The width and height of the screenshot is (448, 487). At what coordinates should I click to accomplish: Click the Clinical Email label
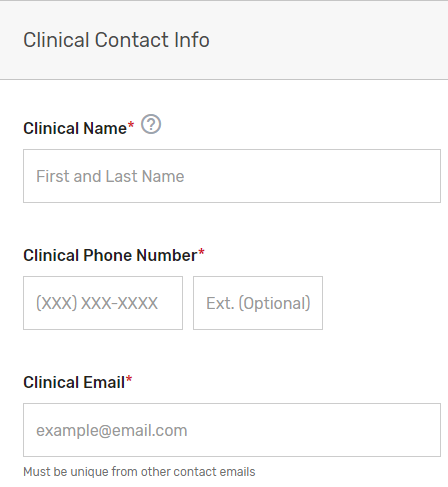pos(74,382)
